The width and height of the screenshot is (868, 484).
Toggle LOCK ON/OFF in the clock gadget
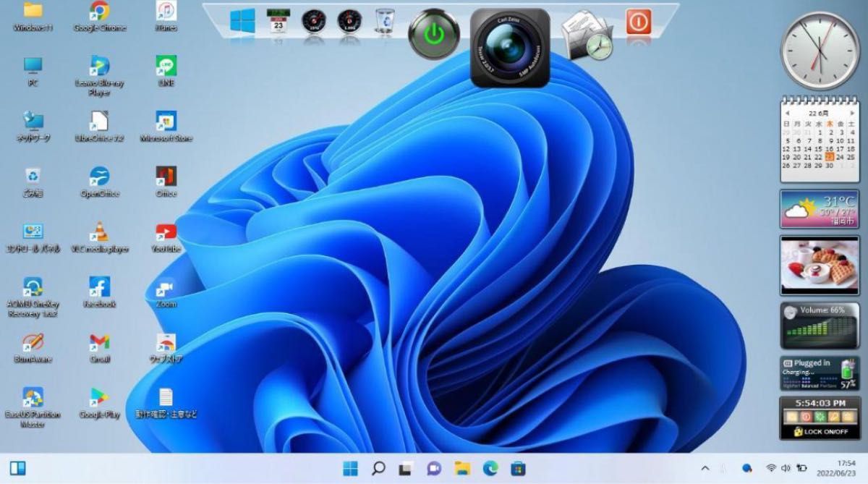tap(820, 431)
